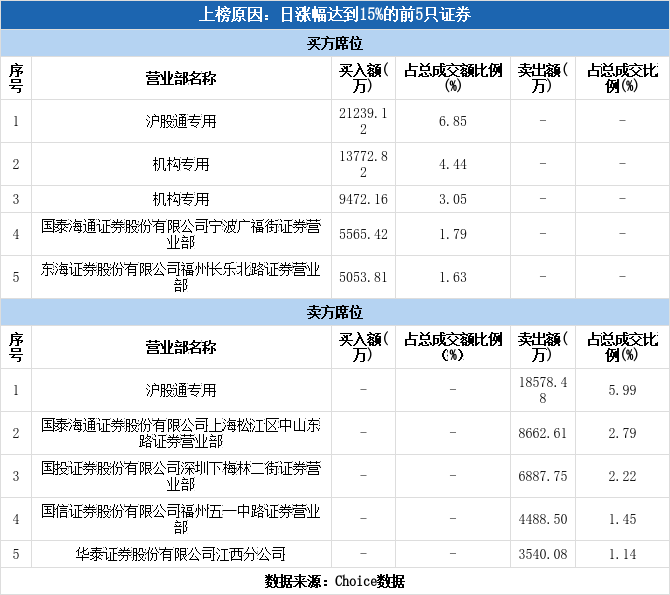Click '华泰证券股份有限公司江西分公司'
The height and width of the screenshot is (595, 670).
click(x=181, y=554)
